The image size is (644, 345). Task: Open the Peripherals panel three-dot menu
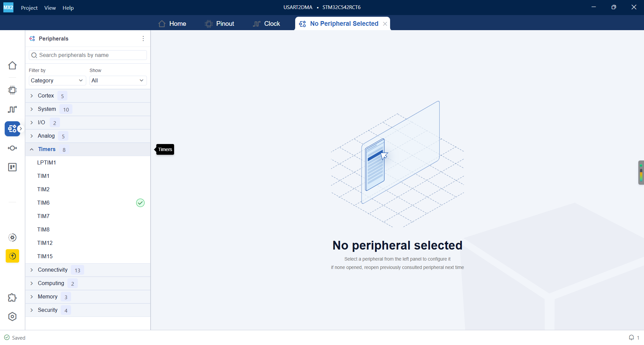click(x=143, y=39)
